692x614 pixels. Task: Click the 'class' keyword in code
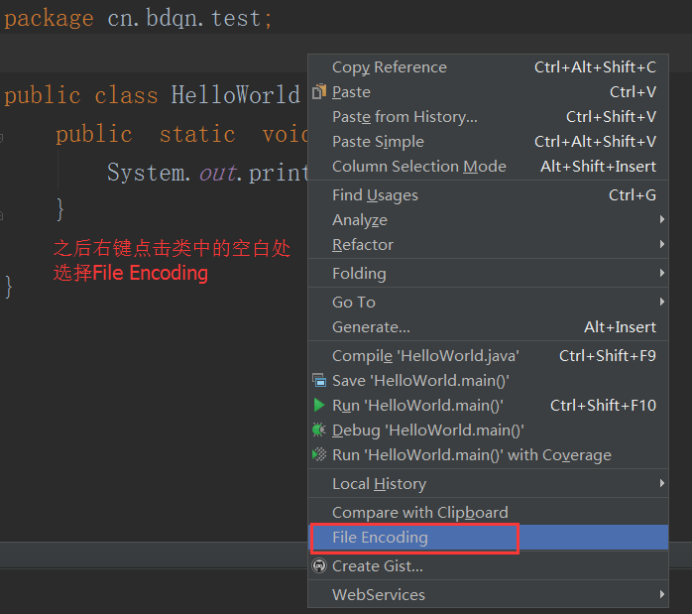coord(126,95)
